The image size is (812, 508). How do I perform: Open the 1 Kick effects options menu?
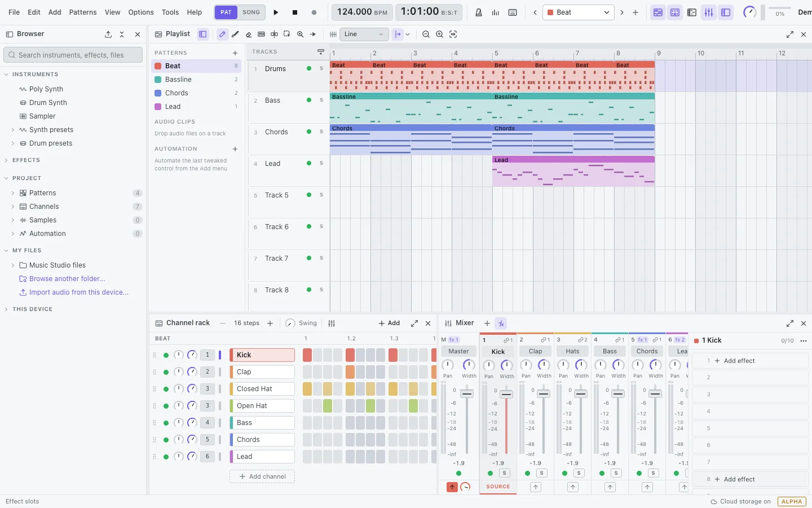[804, 341]
